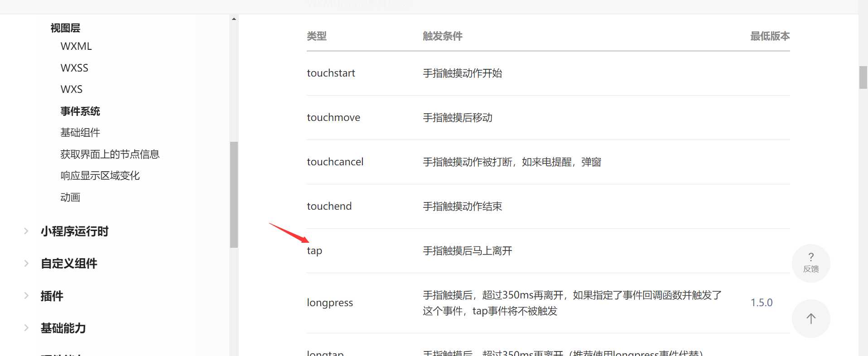
Task: Select the tap table cell
Action: click(314, 251)
